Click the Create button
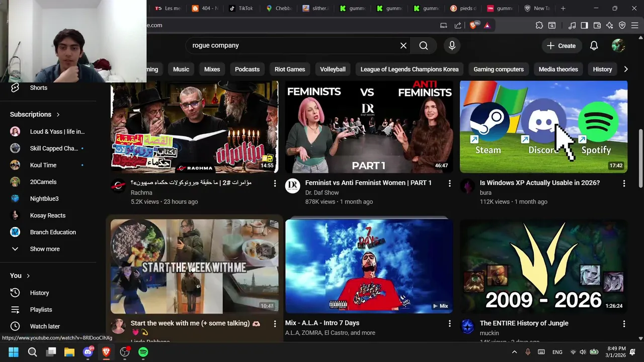This screenshot has width=644, height=362. coord(561,46)
